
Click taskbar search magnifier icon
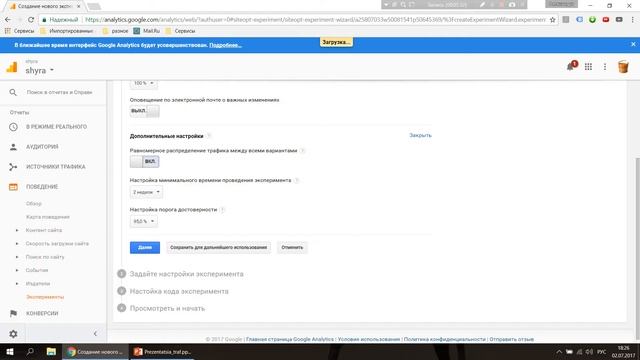pos(30,352)
